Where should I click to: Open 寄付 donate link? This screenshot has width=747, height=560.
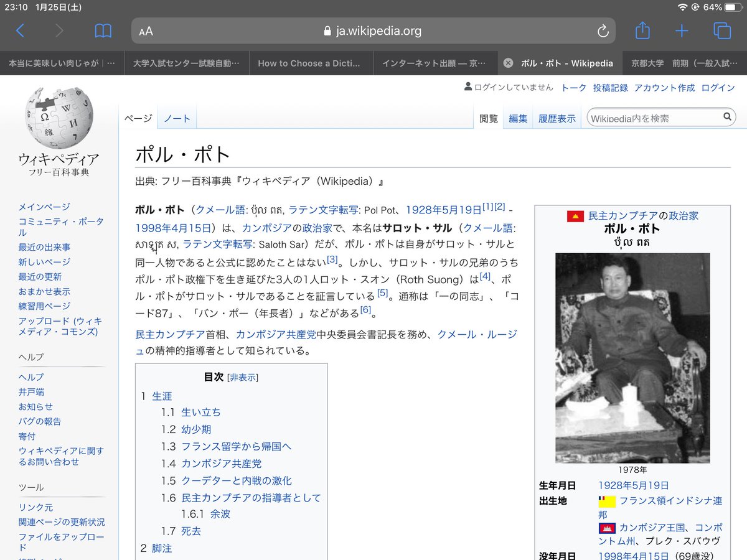pos(27,436)
